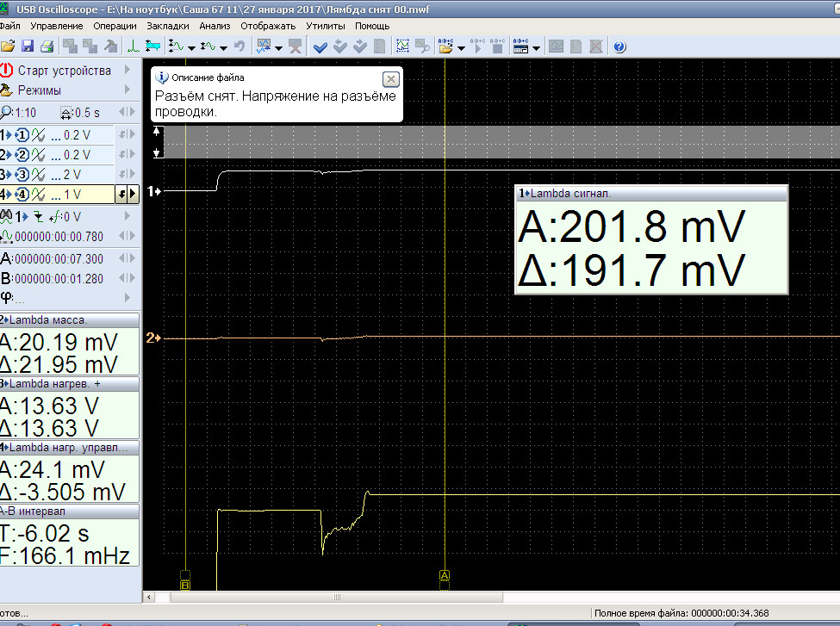
Task: Save the file with the floppy disk icon
Action: [x=28, y=46]
